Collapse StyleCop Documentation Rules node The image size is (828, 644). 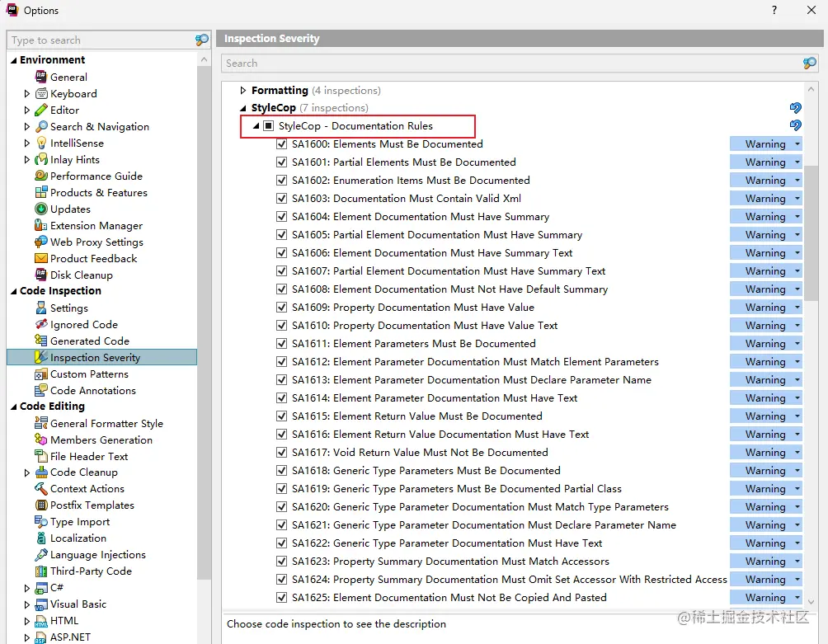click(256, 125)
